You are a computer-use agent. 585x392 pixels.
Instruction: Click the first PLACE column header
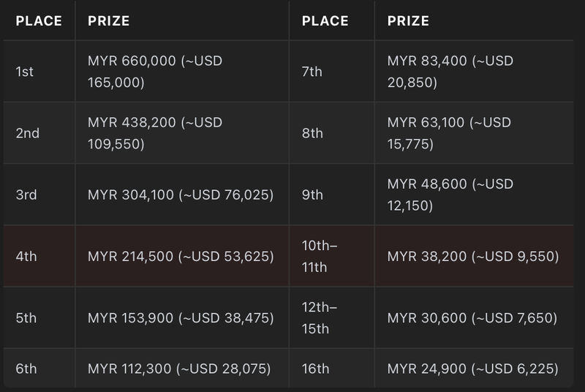pos(39,20)
